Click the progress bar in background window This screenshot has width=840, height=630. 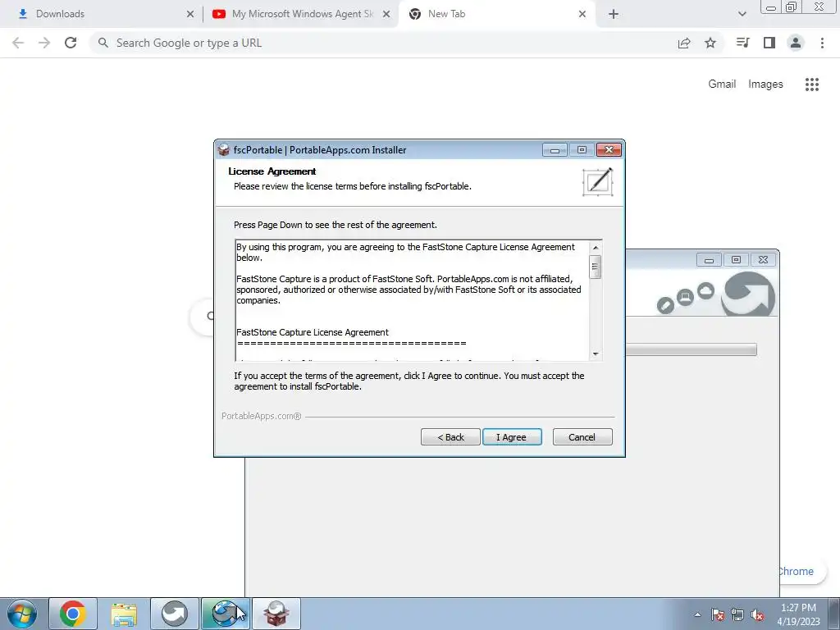[x=691, y=349]
